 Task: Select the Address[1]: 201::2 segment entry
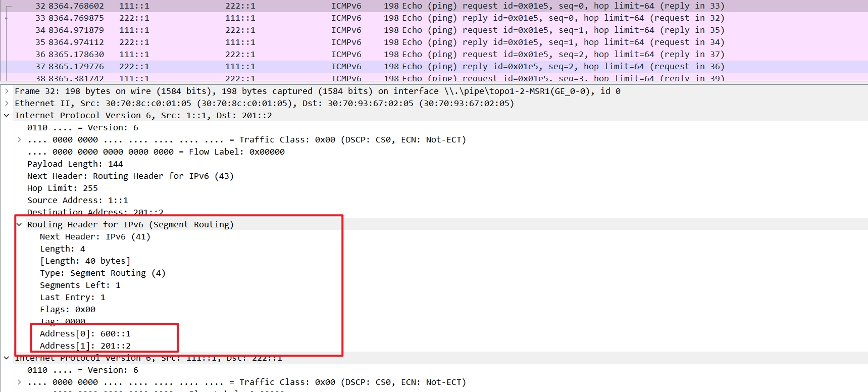pos(85,346)
